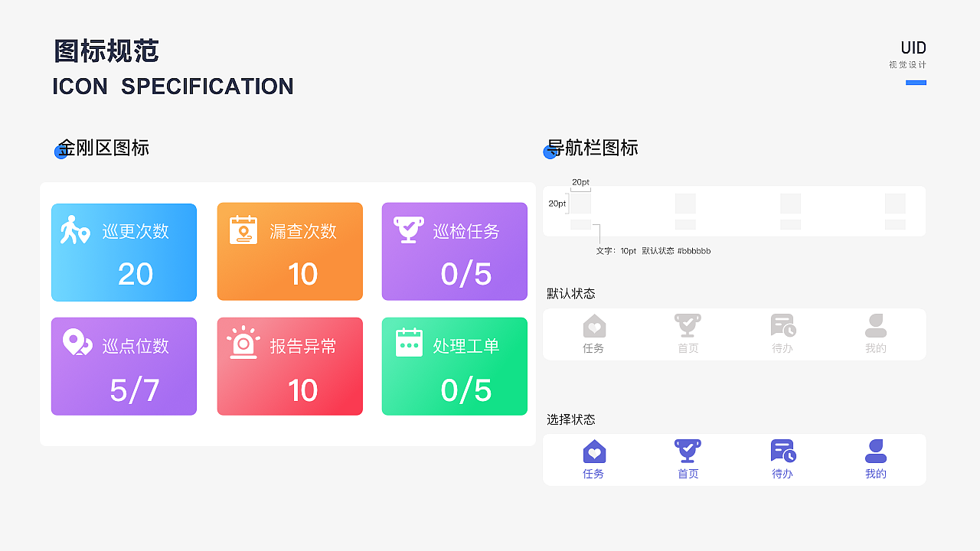Screen dimensions: 980x551
Task: Open the blue 巡更次数 card title
Action: coord(136,231)
